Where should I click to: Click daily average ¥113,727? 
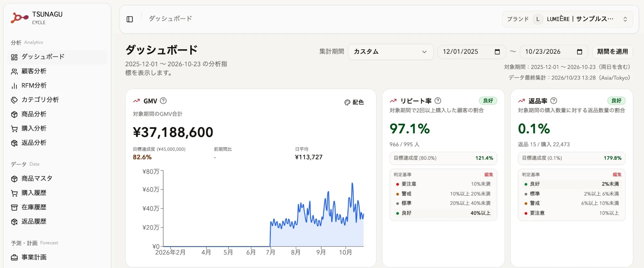pos(308,157)
